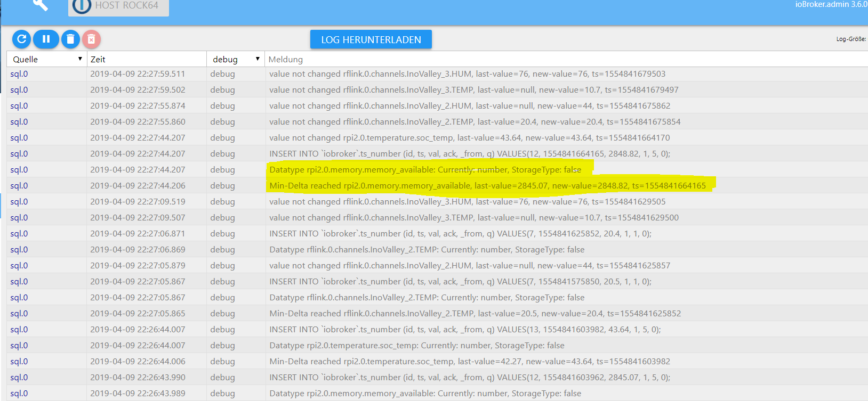Click message InoValley_3.HUM ts=1554841629505

pyautogui.click(x=467, y=202)
